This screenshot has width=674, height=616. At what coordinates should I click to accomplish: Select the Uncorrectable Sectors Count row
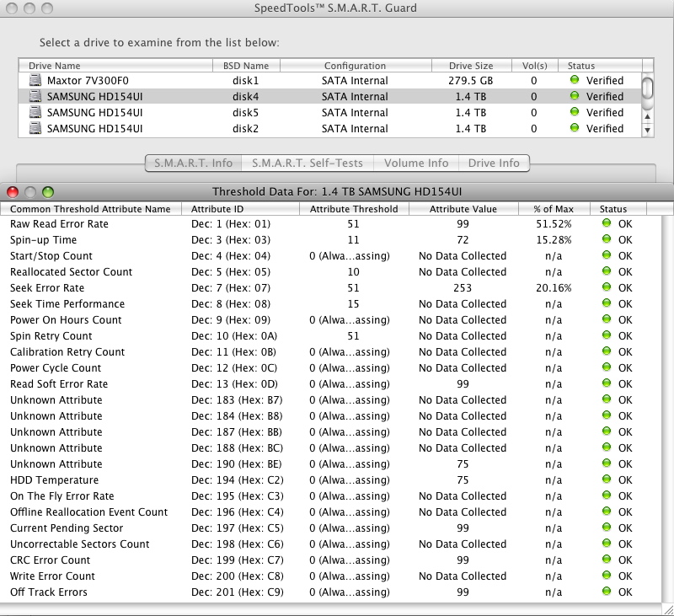coord(330,544)
